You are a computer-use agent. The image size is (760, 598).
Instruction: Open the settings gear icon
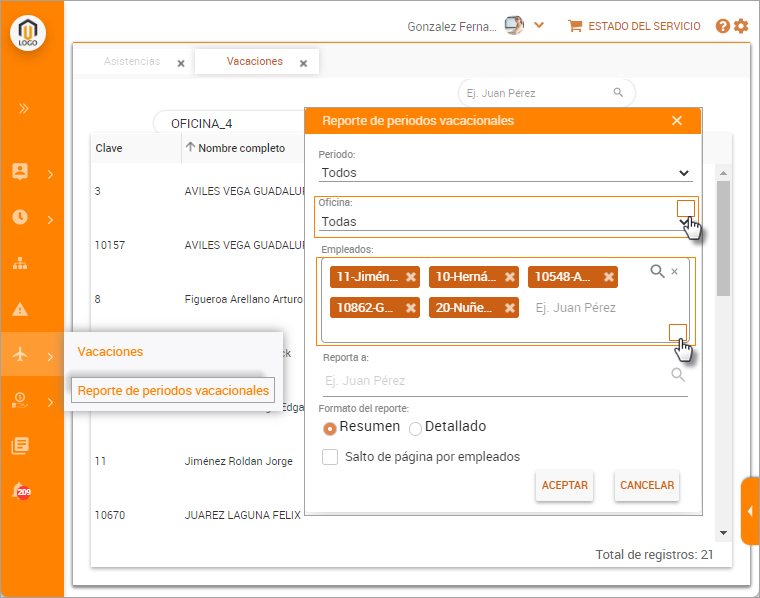(x=741, y=26)
